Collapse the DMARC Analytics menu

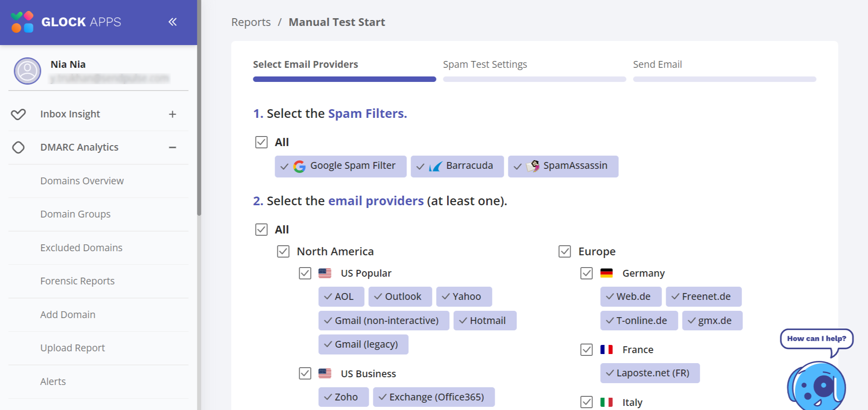(172, 147)
